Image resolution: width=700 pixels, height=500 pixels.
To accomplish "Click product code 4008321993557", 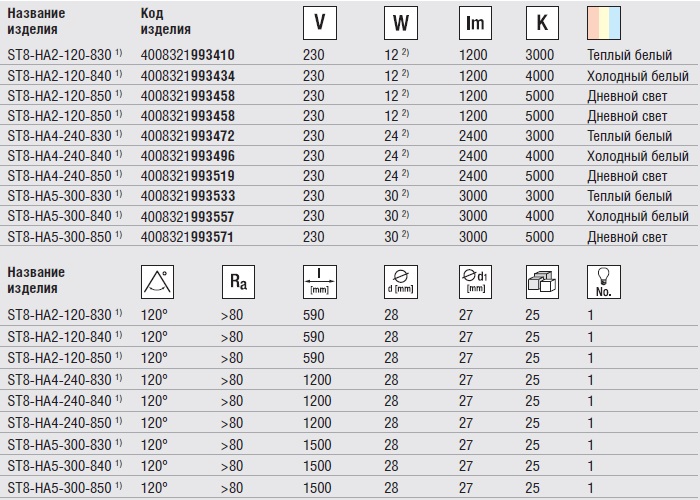I will 189,216.
